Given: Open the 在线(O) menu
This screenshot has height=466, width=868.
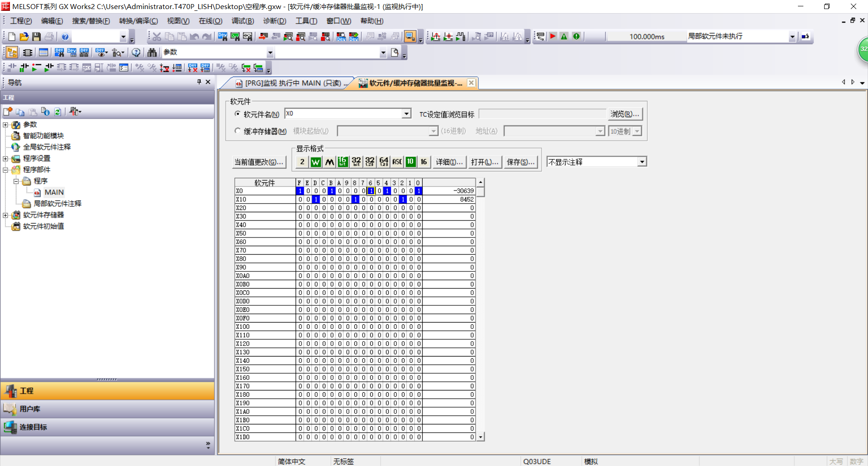Looking at the screenshot, I should (x=210, y=21).
